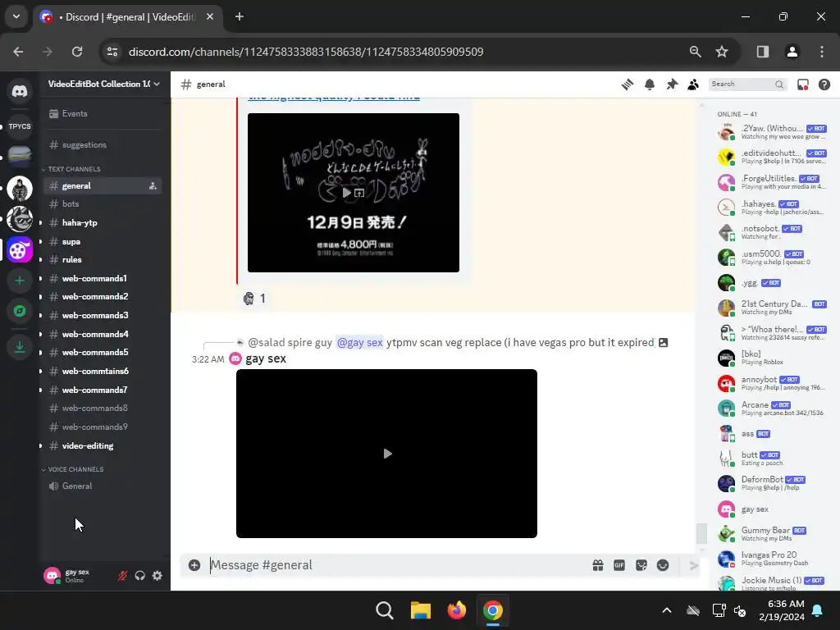Expand threads arrow for supa

point(41,242)
